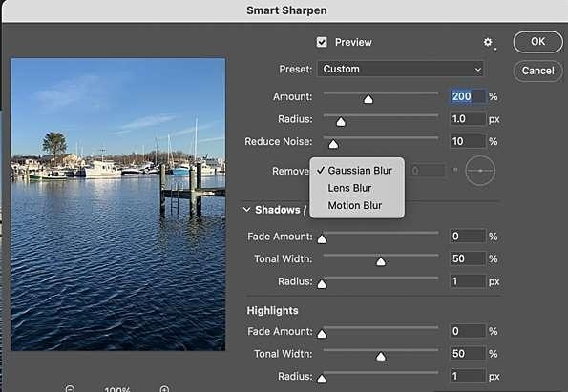Collapse the Shadows section chevron

tap(246, 210)
